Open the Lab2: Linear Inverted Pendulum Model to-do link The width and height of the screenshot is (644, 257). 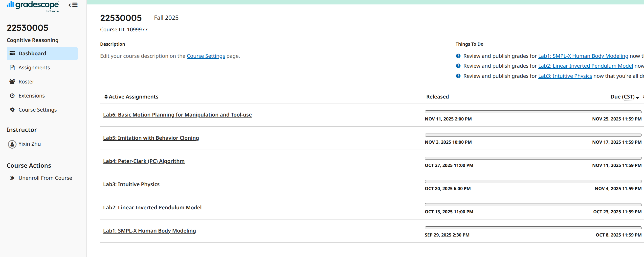(585, 66)
